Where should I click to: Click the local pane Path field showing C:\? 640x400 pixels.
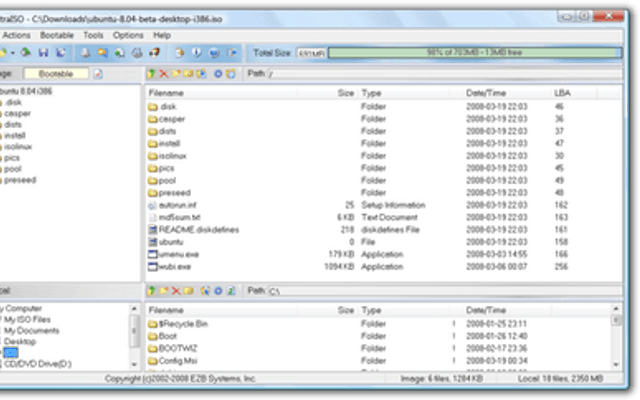pyautogui.click(x=445, y=291)
